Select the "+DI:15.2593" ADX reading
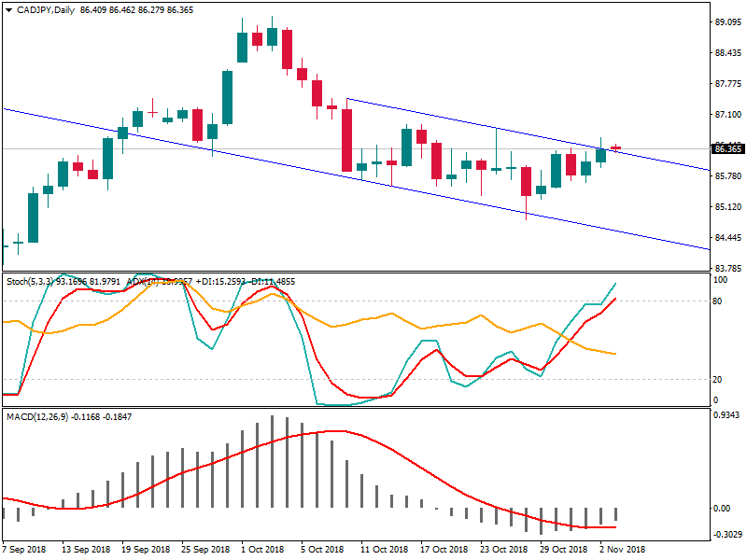The height and width of the screenshot is (560, 747). [x=221, y=282]
